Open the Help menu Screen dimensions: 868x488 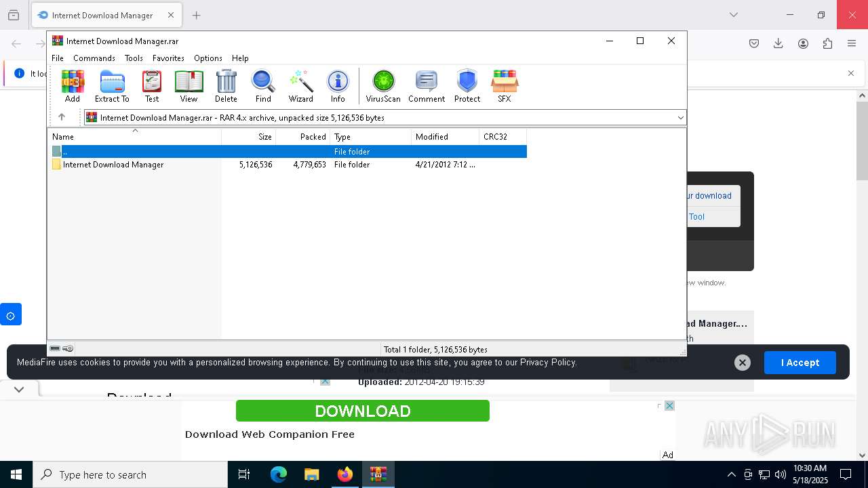point(240,58)
